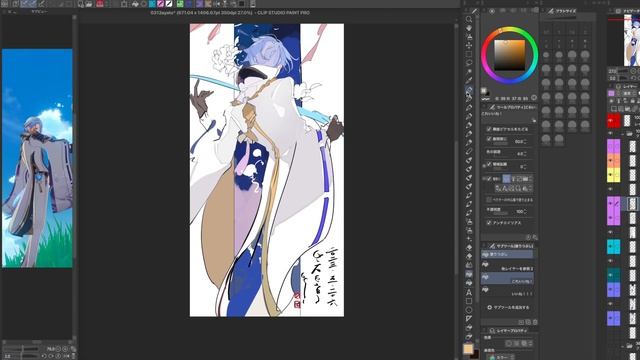Adjust the stepper next to value 80.0
This screenshot has width=640, height=360.
pos(525,142)
